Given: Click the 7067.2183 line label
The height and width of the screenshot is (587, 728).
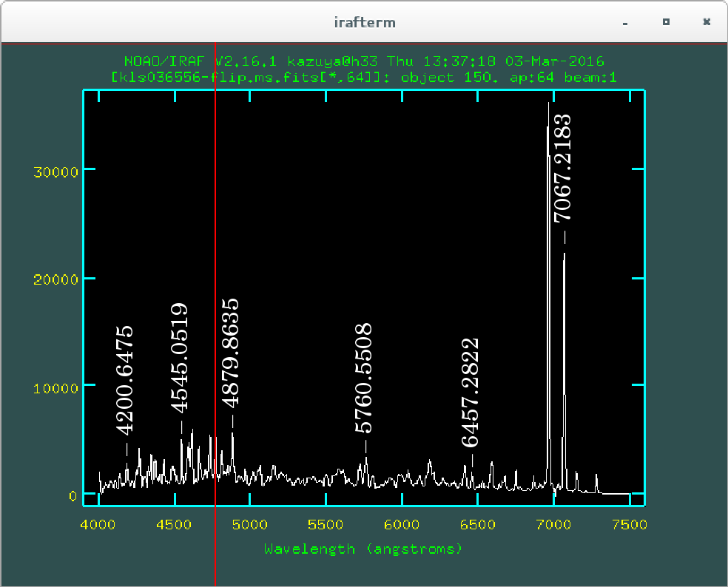Looking at the screenshot, I should (x=562, y=169).
